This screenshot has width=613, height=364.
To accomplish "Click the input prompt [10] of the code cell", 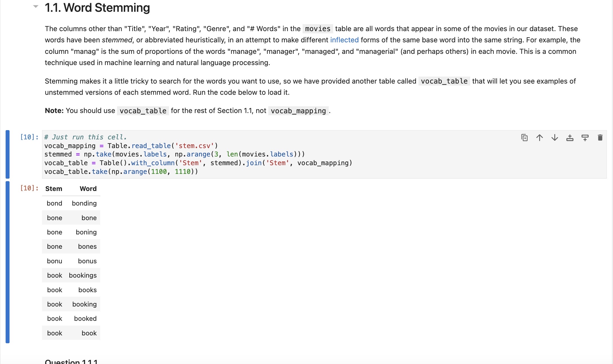I will click(x=29, y=137).
